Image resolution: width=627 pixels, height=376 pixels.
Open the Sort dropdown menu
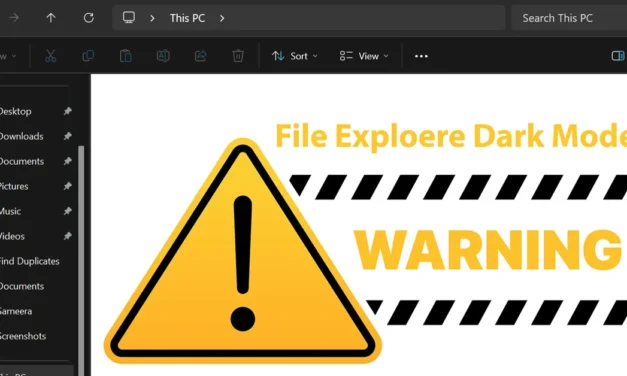tap(295, 56)
